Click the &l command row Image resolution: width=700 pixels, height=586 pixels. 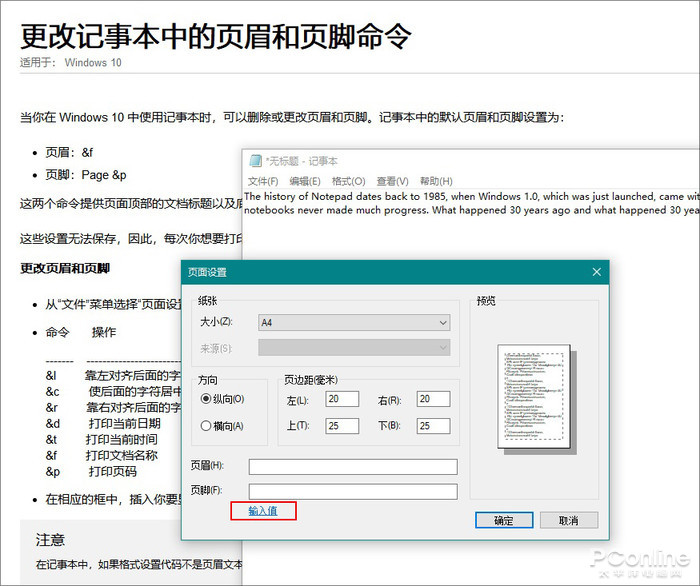[x=113, y=375]
